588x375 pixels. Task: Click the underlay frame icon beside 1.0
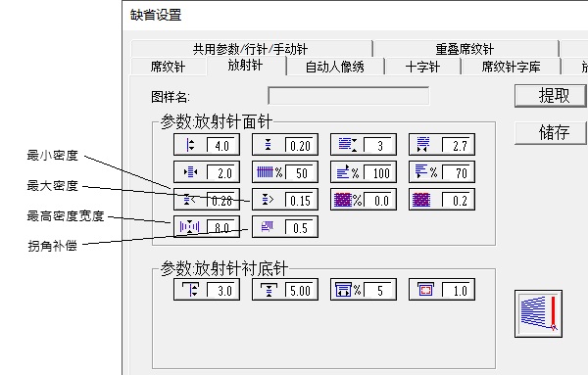coord(425,290)
